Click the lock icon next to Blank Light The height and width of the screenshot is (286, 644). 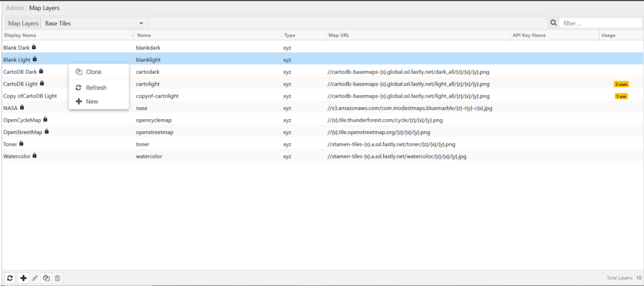(35, 59)
